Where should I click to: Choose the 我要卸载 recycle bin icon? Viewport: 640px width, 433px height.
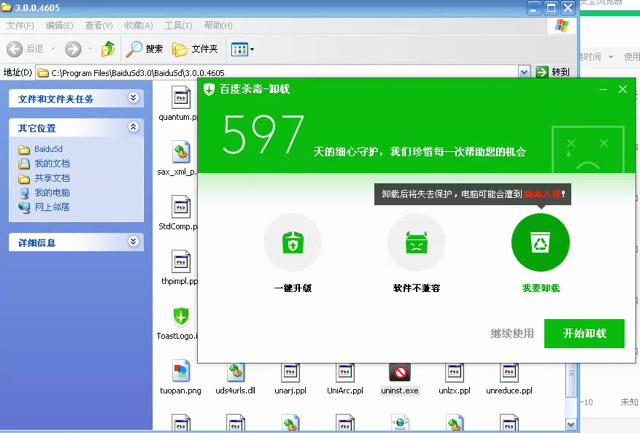coord(540,242)
